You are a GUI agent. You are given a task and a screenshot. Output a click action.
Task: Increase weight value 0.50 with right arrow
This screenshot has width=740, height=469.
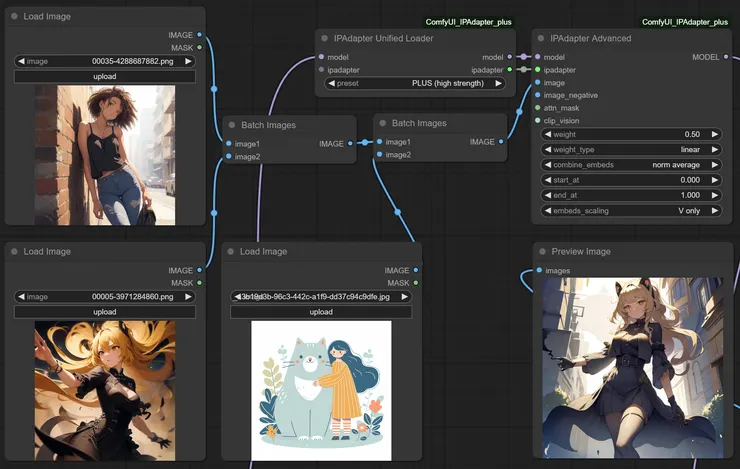(x=715, y=134)
